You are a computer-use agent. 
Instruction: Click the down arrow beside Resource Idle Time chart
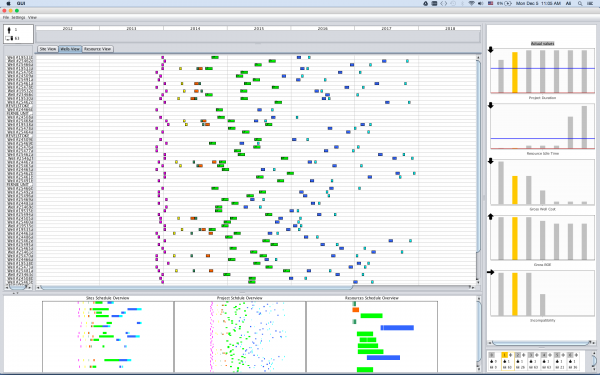tap(491, 106)
